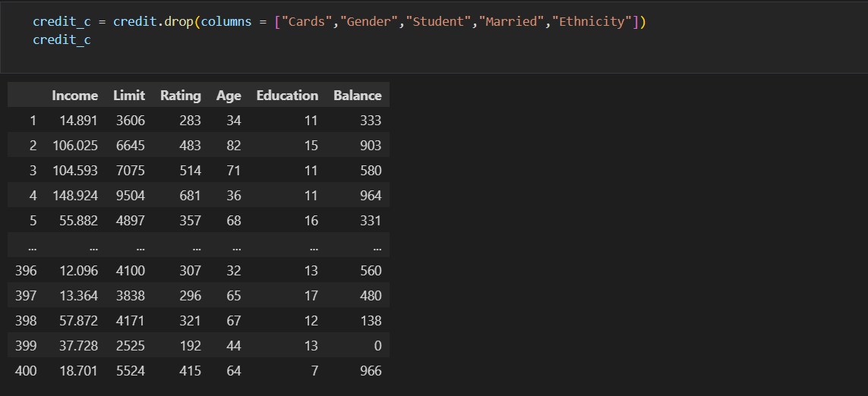The width and height of the screenshot is (868, 396).
Task: Click the Limit value 4100
Action: [131, 271]
